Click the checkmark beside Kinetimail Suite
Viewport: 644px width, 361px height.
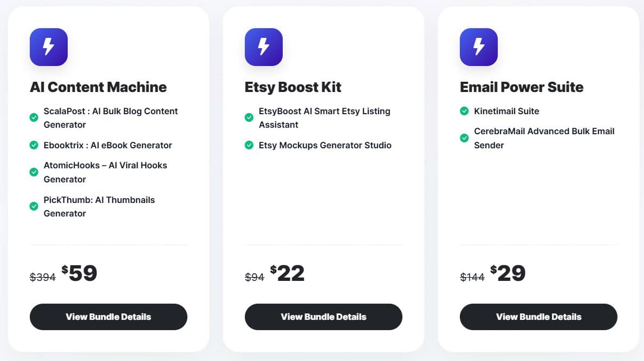coord(464,111)
